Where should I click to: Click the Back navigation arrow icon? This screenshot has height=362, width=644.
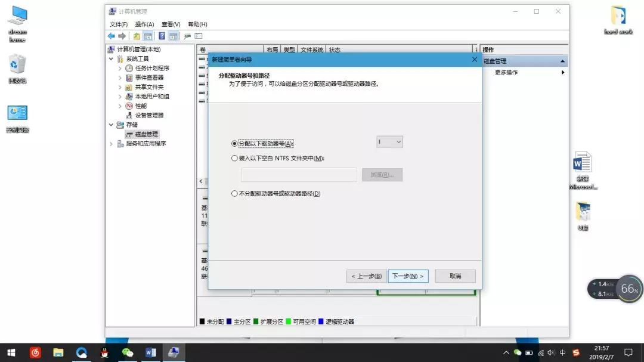tap(112, 36)
